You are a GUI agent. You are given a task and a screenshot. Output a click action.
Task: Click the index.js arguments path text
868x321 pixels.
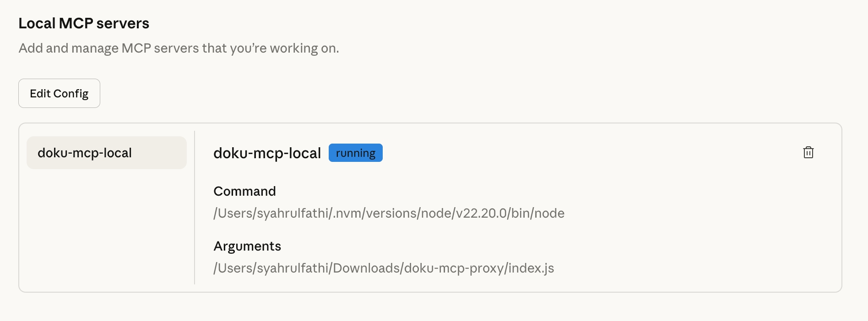point(384,268)
